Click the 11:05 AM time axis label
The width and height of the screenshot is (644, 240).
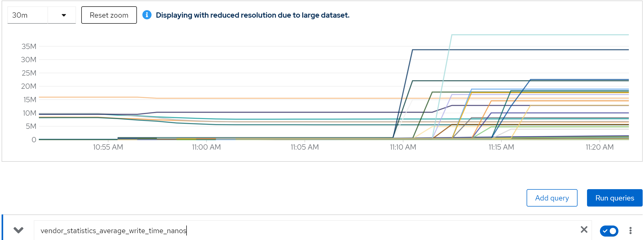click(305, 147)
